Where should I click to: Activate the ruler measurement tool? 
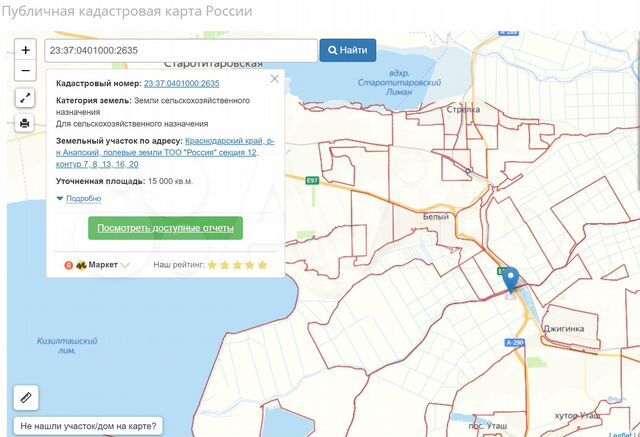26,397
